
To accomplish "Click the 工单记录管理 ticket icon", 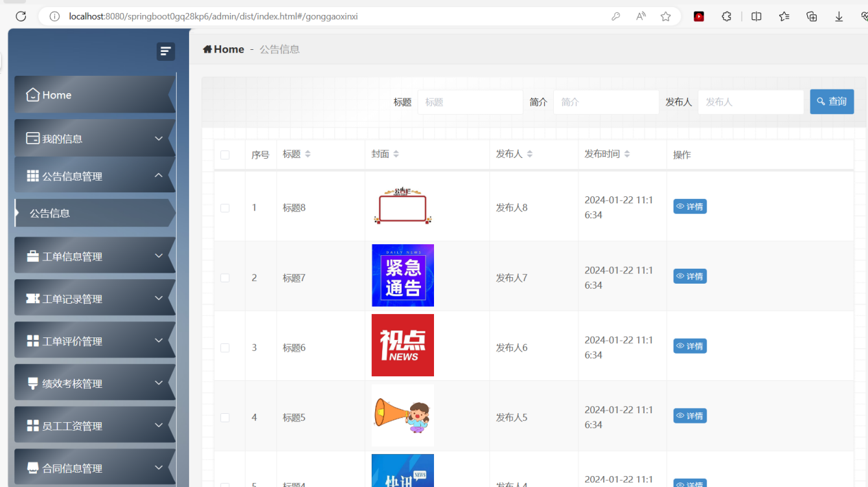I will click(x=32, y=299).
